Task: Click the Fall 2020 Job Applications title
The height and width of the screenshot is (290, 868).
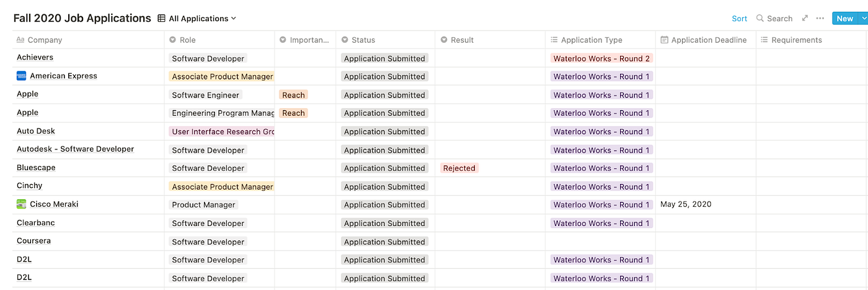Action: 82,18
